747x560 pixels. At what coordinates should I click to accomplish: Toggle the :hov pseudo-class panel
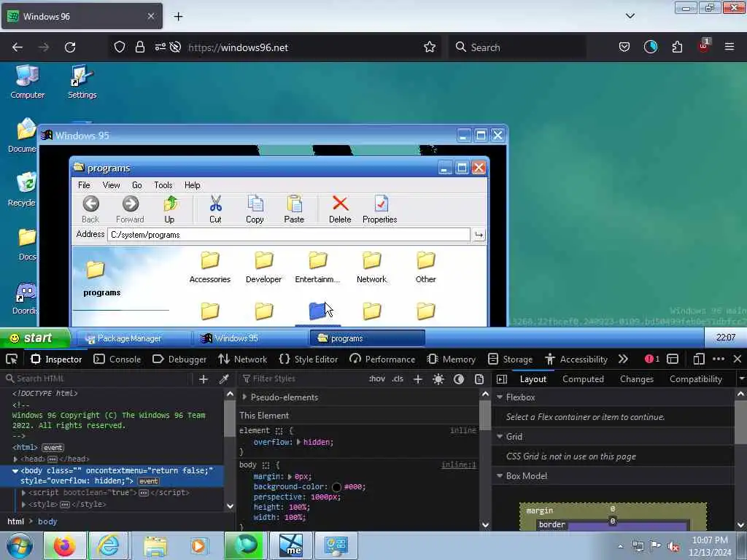click(377, 379)
